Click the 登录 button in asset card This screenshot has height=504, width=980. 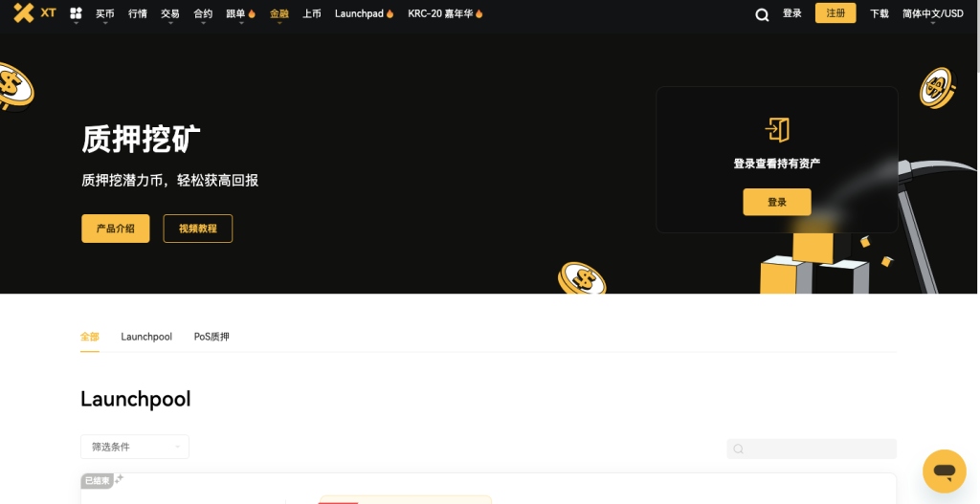777,203
